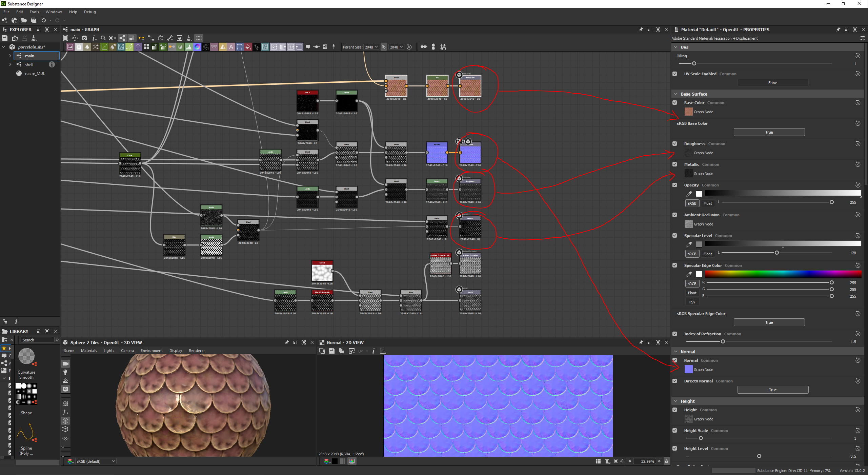Screen dimensions: 868x475
Task: Select the Camera screenshot tool in the graph toolbar
Action: 85,38
